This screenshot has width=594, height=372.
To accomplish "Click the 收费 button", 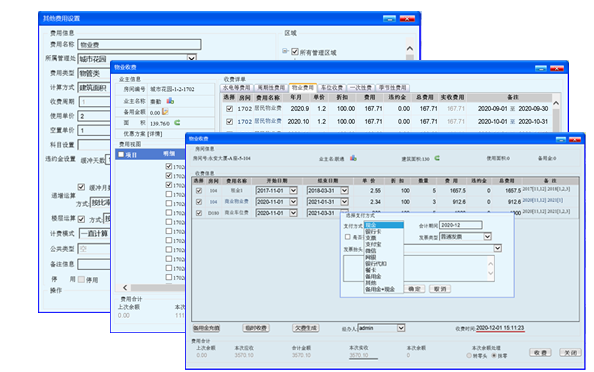I will [540, 353].
